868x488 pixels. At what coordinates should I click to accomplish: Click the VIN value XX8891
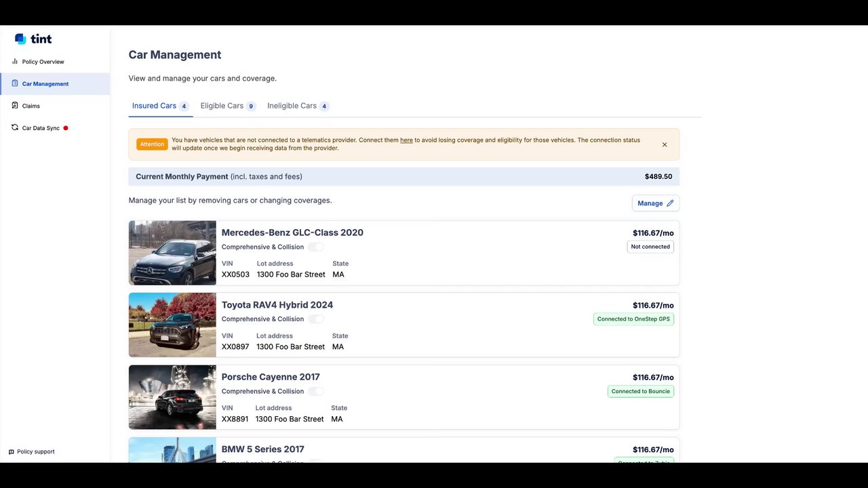(x=235, y=419)
